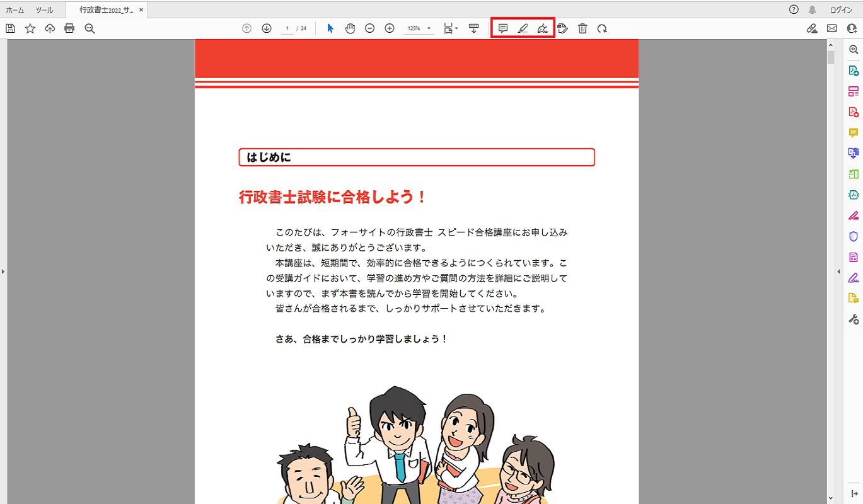Click the vertical scrollbar thumb

[830, 57]
